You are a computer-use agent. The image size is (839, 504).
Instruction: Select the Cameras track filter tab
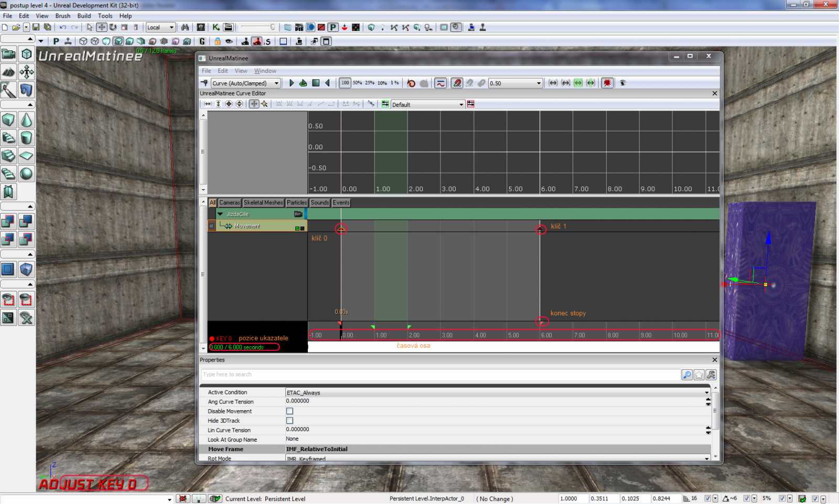[229, 203]
